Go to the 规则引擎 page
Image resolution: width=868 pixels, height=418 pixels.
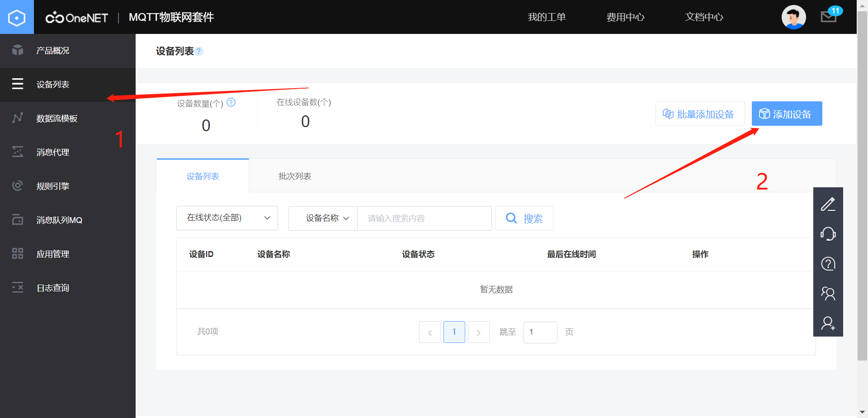tap(52, 185)
